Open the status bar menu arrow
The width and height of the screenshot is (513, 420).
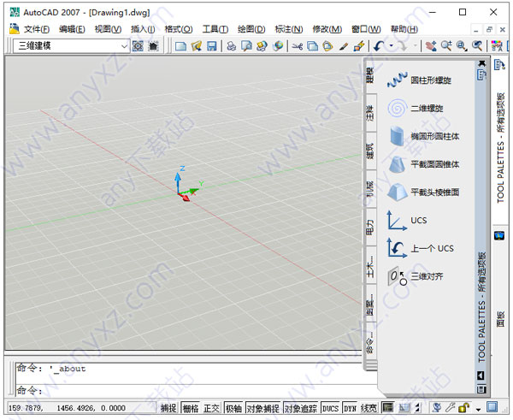click(478, 409)
